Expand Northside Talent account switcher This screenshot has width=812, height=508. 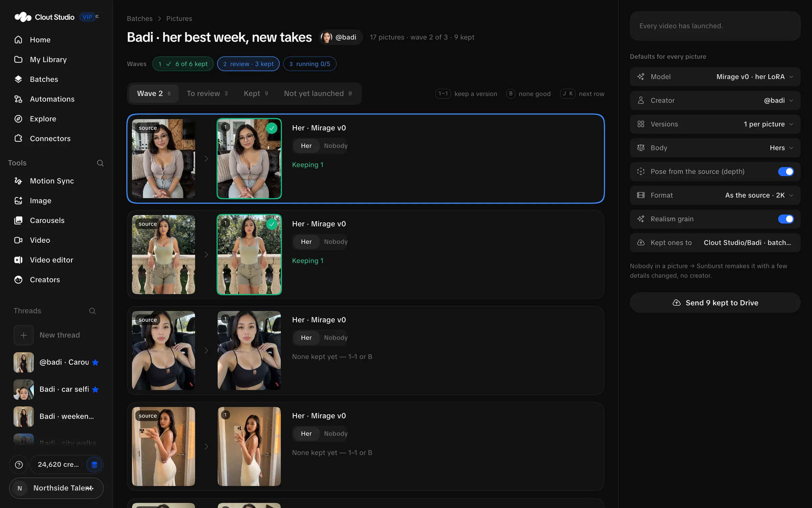point(56,488)
